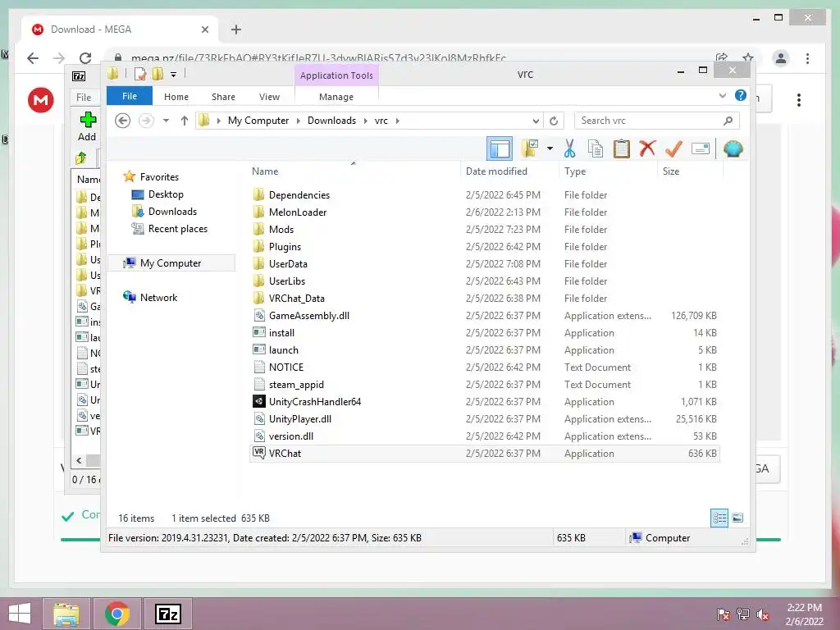Click the Paste clipboard icon

[622, 148]
